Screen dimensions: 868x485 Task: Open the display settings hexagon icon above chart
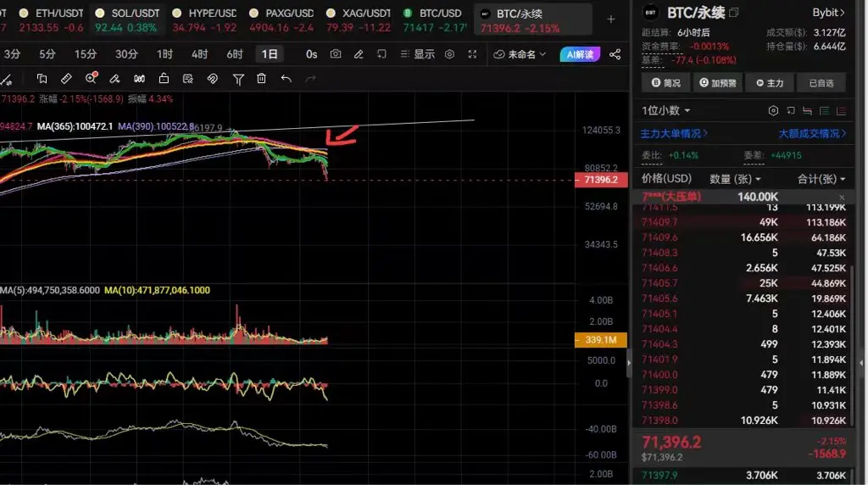coord(449,53)
